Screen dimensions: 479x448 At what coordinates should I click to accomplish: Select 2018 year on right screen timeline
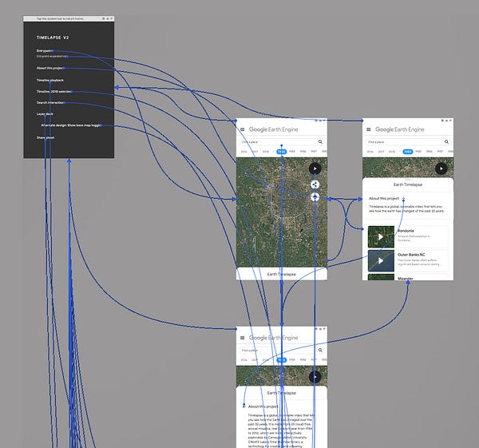[x=392, y=152]
